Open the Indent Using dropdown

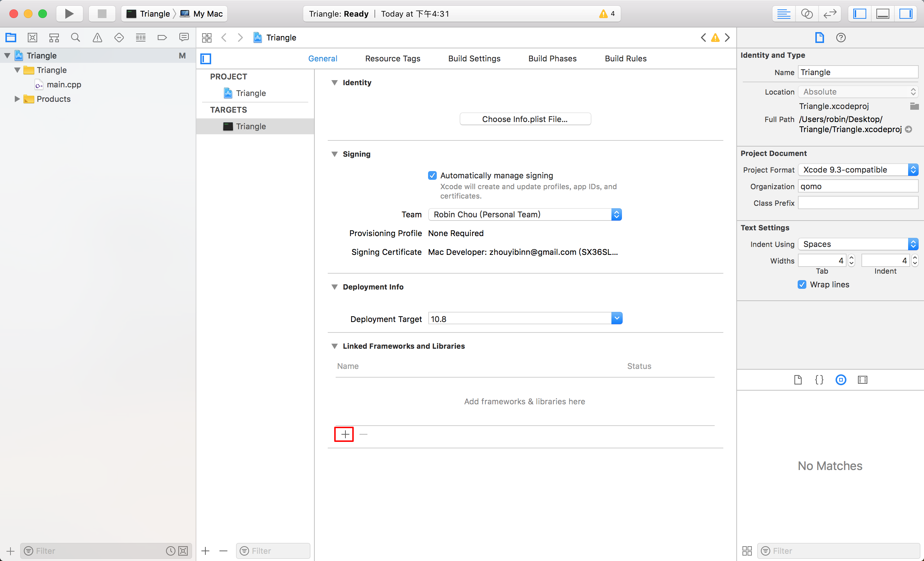[858, 244]
